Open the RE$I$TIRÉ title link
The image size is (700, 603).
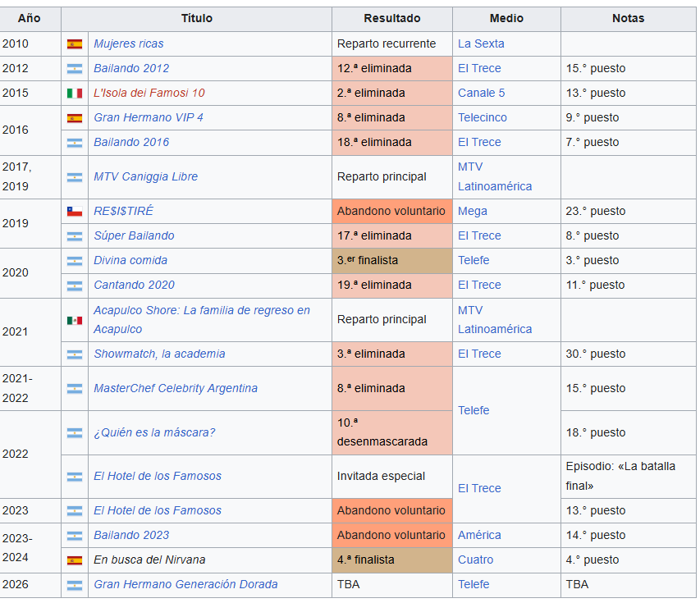[x=123, y=211]
